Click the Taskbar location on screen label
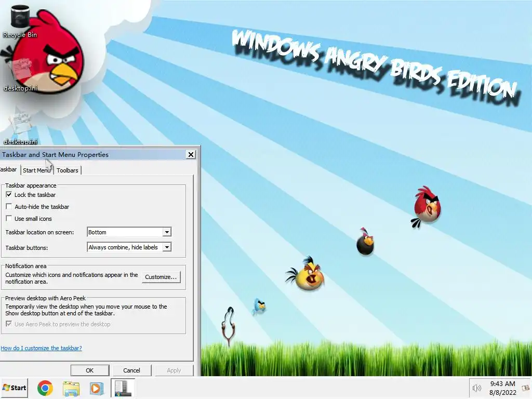This screenshot has height=399, width=532. (39, 232)
